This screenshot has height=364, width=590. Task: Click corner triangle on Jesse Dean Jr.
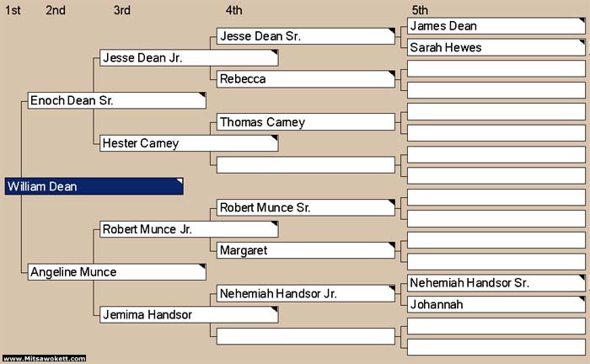(275, 52)
